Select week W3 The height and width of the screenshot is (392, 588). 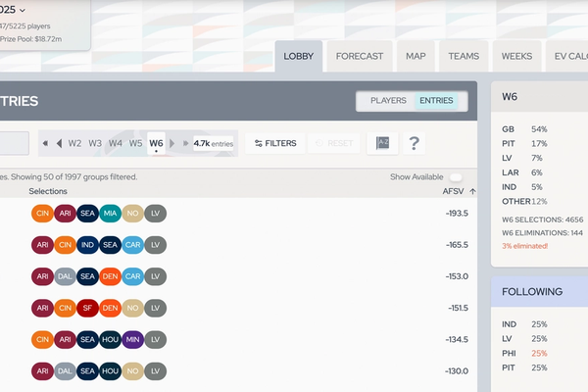[x=95, y=143]
